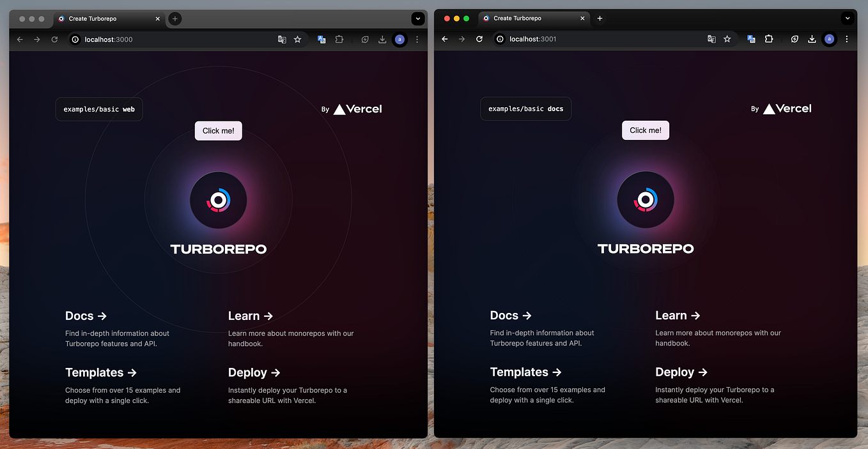868x449 pixels.
Task: Reload the localhost:3001 page
Action: pos(479,39)
